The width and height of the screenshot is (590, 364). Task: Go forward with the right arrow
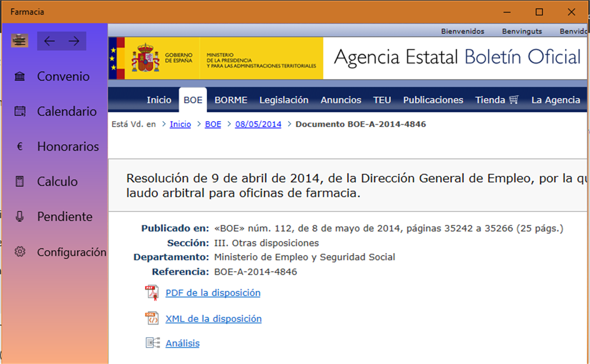(74, 41)
